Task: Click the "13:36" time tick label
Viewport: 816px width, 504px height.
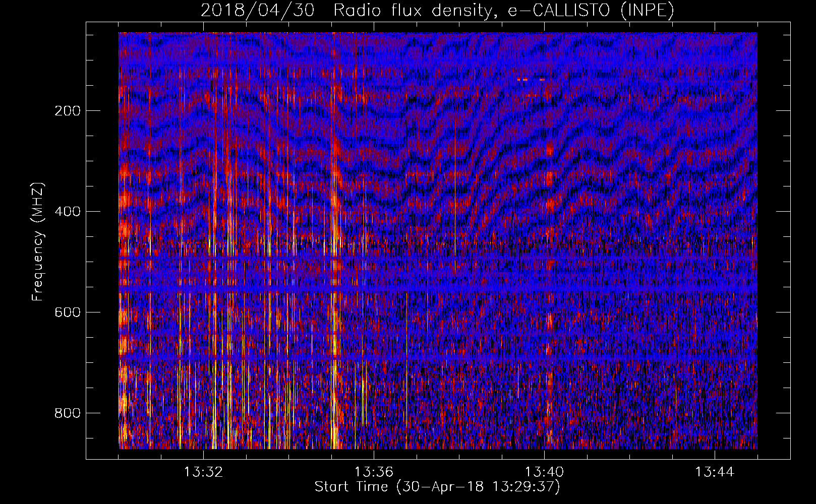Action: click(x=374, y=472)
